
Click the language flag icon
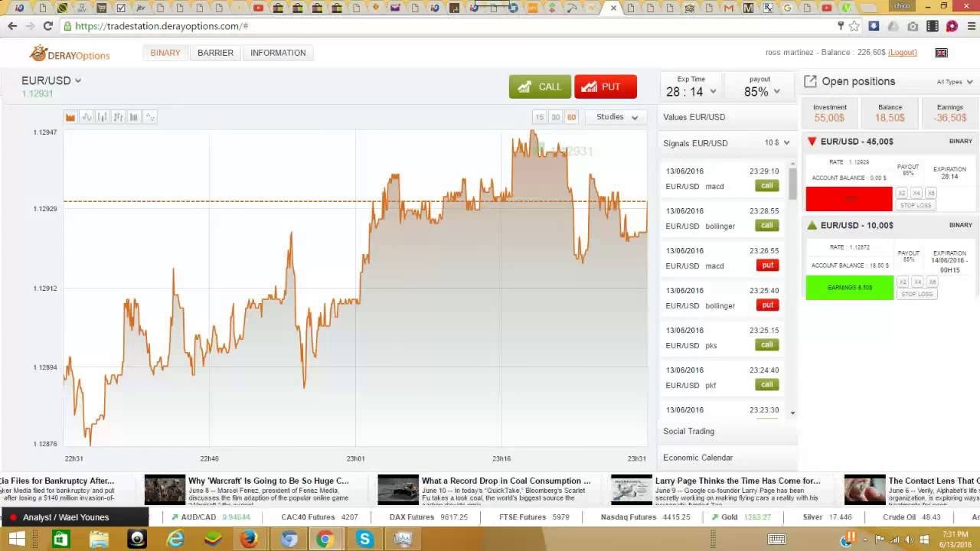click(942, 53)
